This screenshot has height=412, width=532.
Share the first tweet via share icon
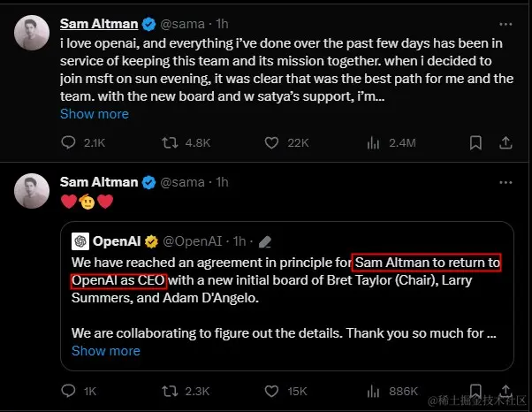[x=506, y=142]
